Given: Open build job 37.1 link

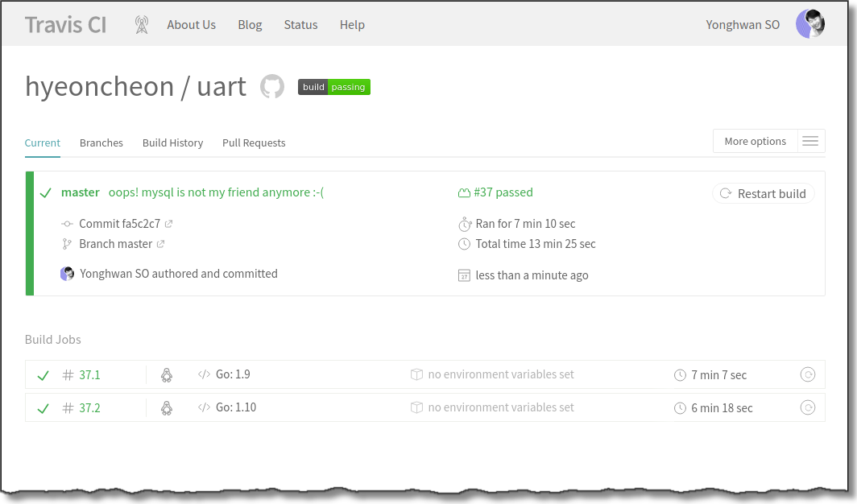Looking at the screenshot, I should click(x=89, y=375).
